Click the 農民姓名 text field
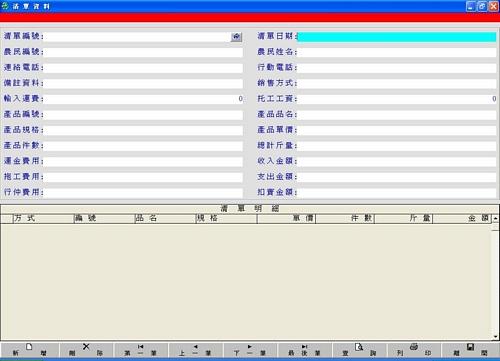 click(397, 52)
